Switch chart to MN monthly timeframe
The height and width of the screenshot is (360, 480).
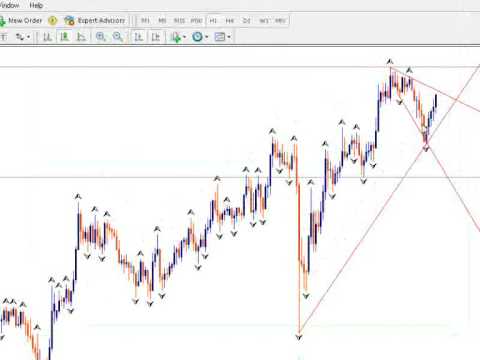tap(280, 21)
